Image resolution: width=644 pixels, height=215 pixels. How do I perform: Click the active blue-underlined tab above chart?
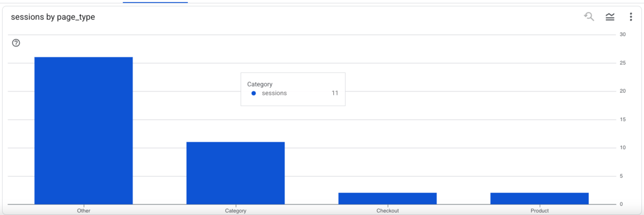pos(155,2)
